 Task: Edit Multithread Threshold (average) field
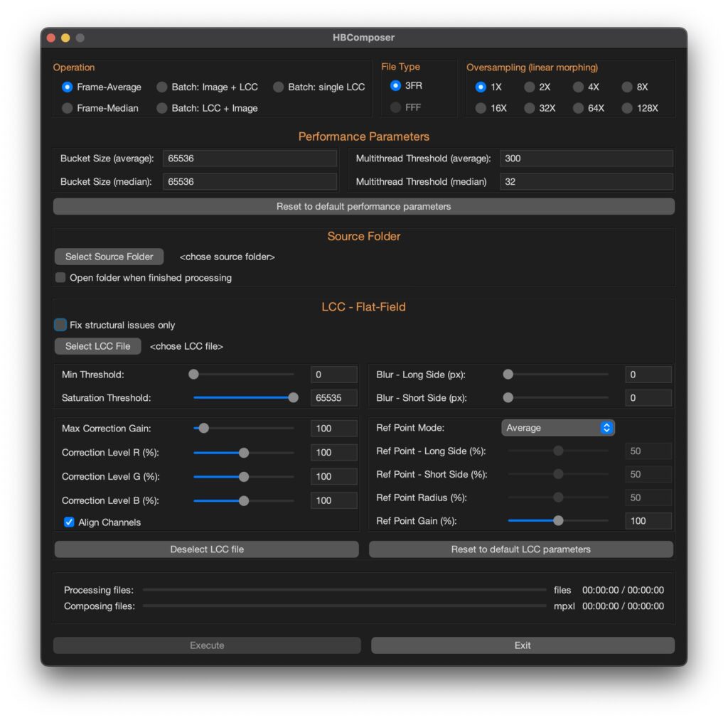click(587, 158)
